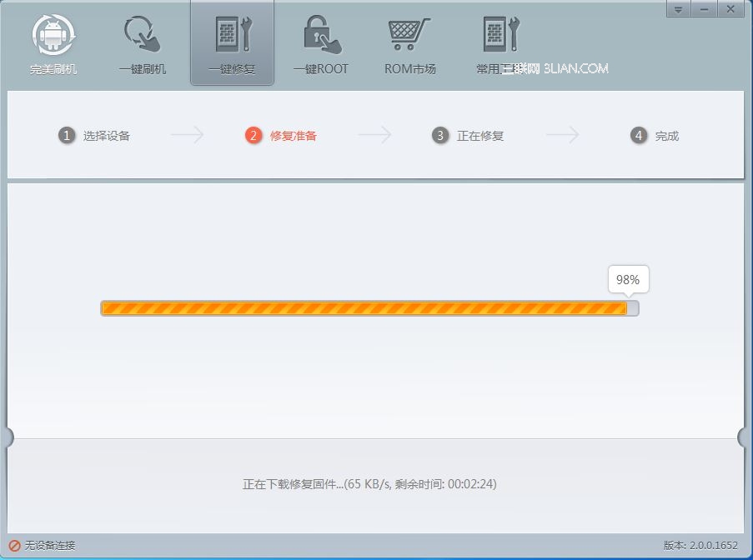The height and width of the screenshot is (560, 753).
Task: Click the orange download progress bar
Action: (x=369, y=308)
